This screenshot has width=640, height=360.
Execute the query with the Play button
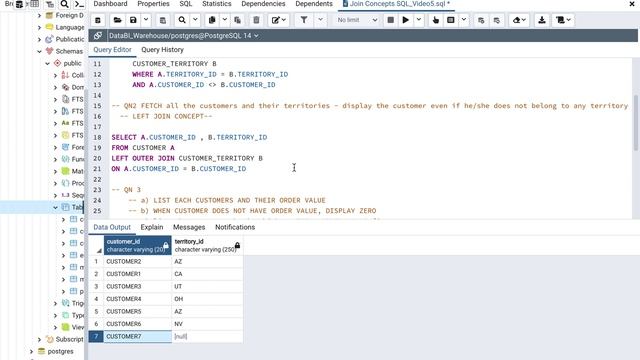click(406, 20)
